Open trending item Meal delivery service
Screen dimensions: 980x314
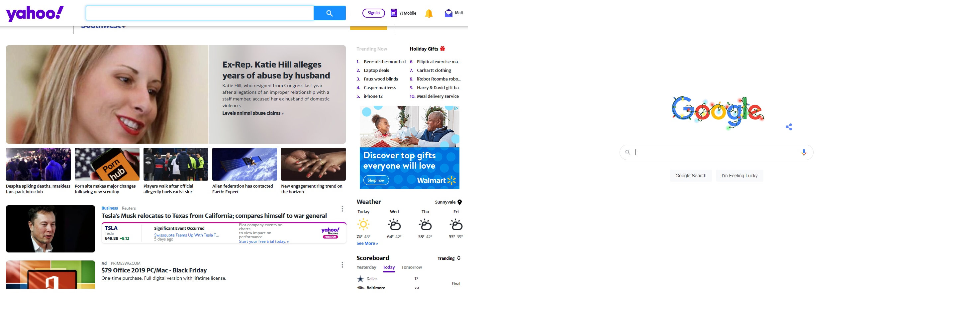point(438,96)
